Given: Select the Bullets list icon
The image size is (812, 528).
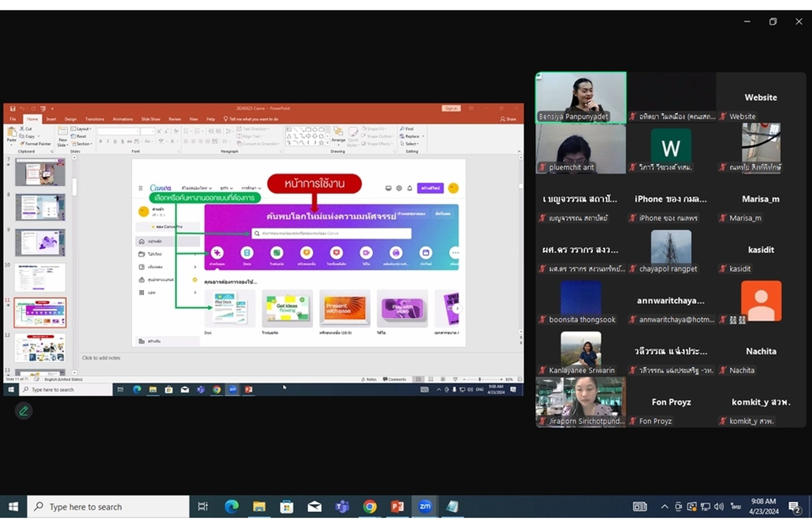Looking at the screenshot, I should coord(186,131).
